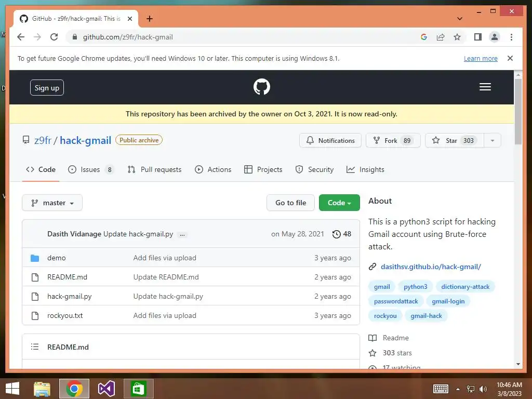This screenshot has width=532, height=399.
Task: Open the Insights tab
Action: click(365, 170)
